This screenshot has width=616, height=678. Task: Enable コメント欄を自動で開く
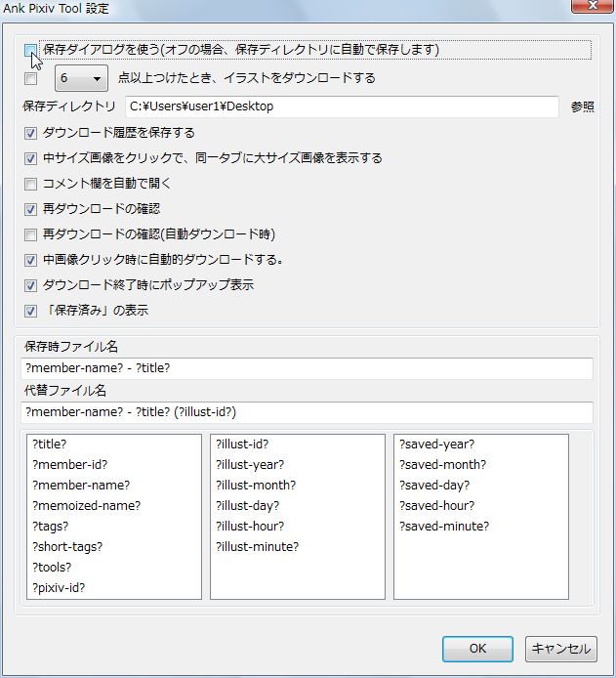pos(30,184)
